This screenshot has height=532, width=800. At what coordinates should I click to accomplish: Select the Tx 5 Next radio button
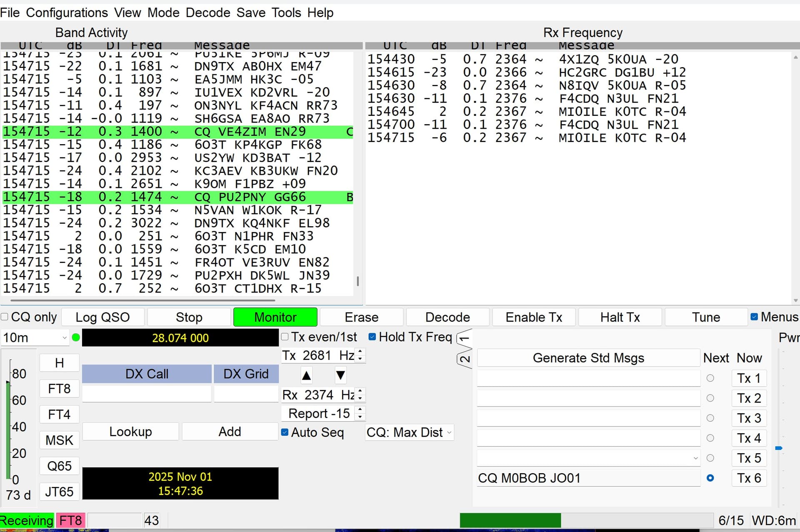click(x=710, y=458)
